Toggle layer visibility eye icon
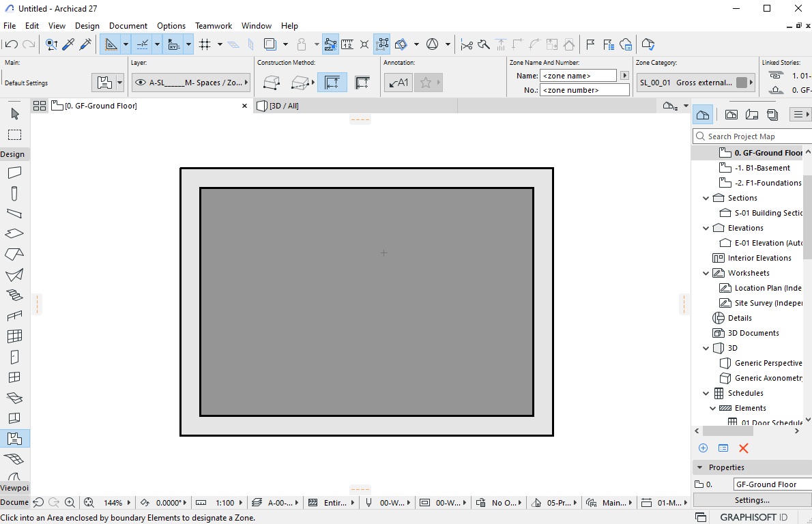 click(x=141, y=83)
